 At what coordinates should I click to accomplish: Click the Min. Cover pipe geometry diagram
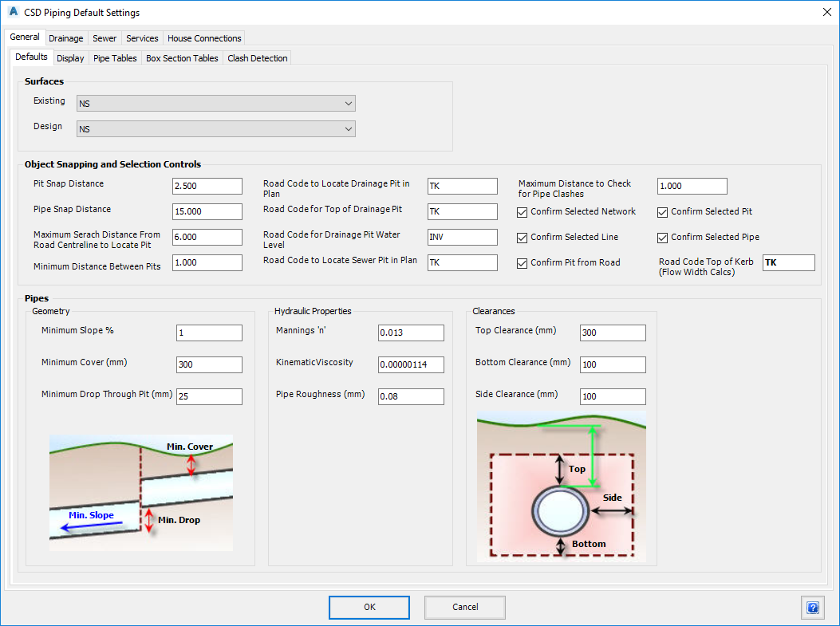coord(141,492)
